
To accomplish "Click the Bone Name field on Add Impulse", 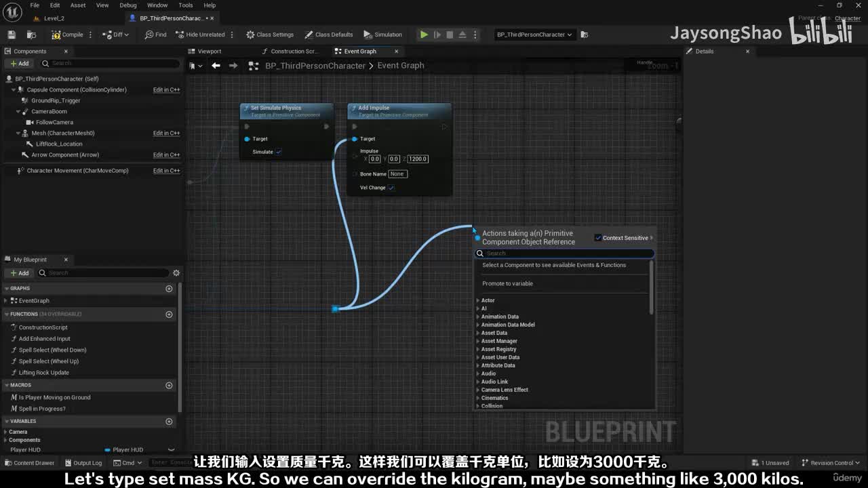I will [x=397, y=174].
